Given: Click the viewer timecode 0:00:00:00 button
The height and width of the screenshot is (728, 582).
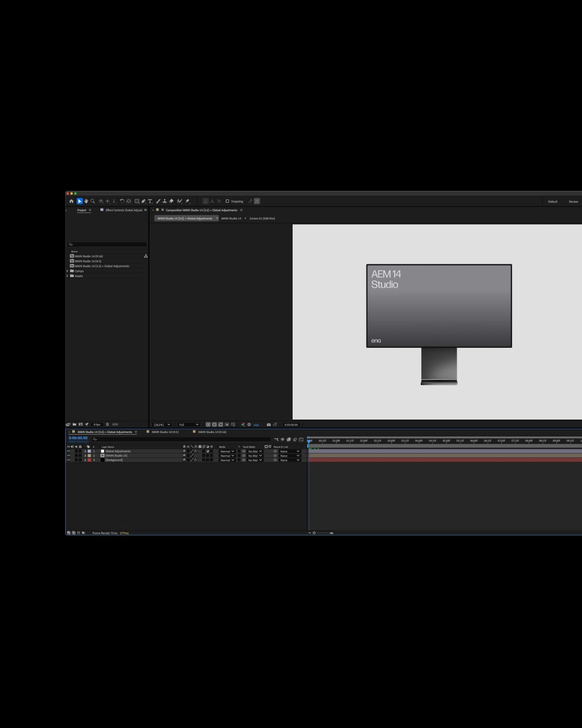Looking at the screenshot, I should click(292, 424).
